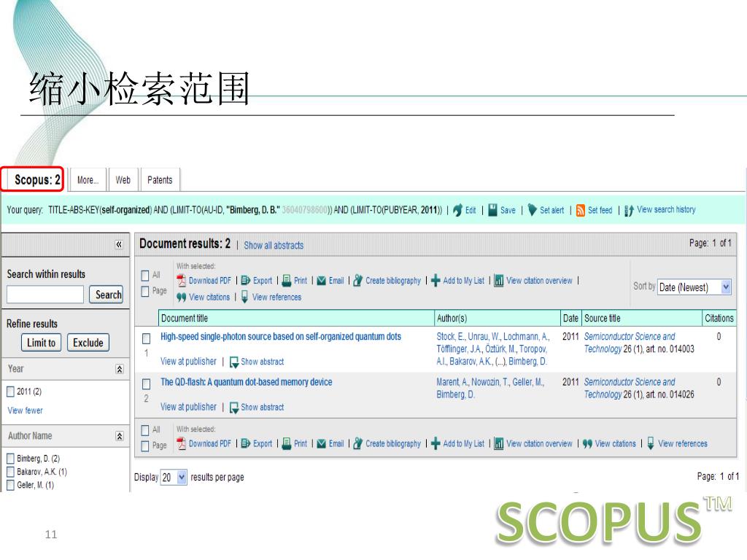Select checkbox for The QD-flash result
The height and width of the screenshot is (560, 747).
point(146,384)
